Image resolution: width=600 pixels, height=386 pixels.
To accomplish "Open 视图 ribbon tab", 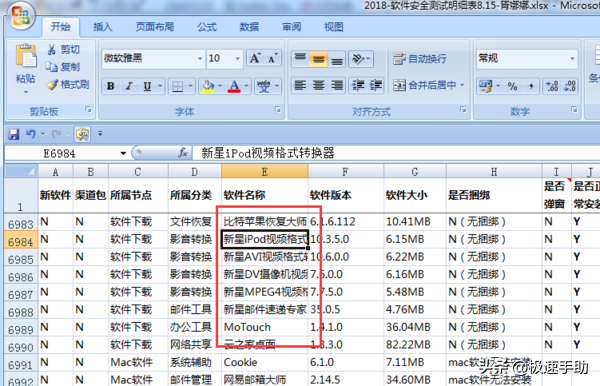I will [334, 27].
